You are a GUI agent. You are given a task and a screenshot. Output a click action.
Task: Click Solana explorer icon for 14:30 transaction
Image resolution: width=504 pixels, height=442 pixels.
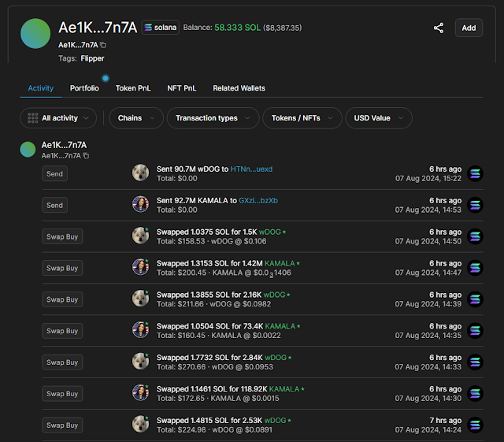tap(475, 393)
